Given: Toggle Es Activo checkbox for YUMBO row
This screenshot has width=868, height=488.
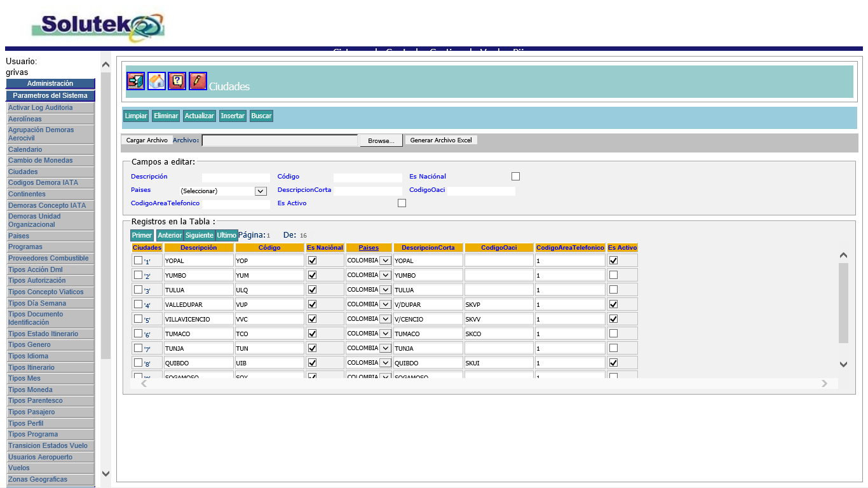Looking at the screenshot, I should pos(613,275).
